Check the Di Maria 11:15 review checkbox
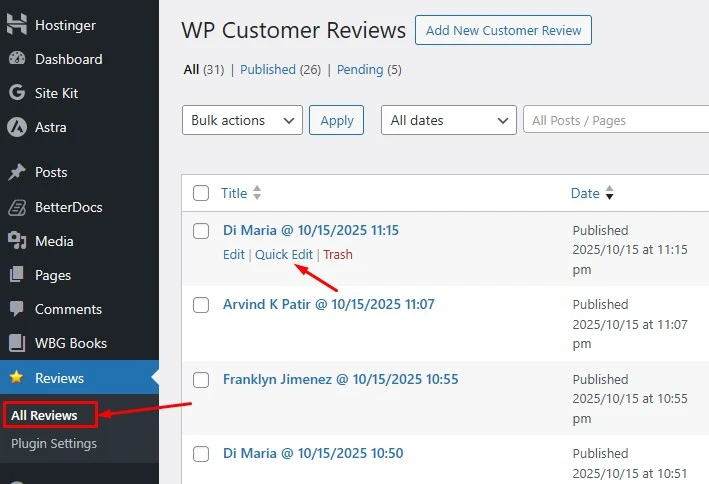709x484 pixels. tap(201, 231)
